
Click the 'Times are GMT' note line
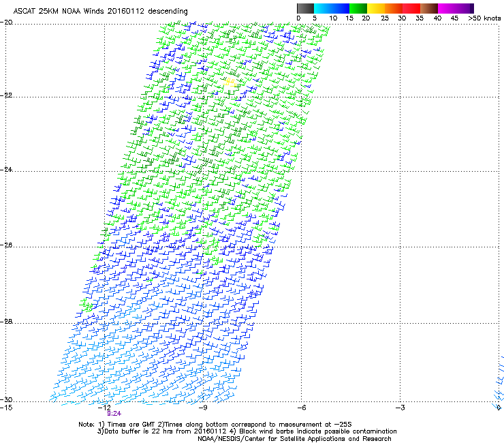point(215,425)
